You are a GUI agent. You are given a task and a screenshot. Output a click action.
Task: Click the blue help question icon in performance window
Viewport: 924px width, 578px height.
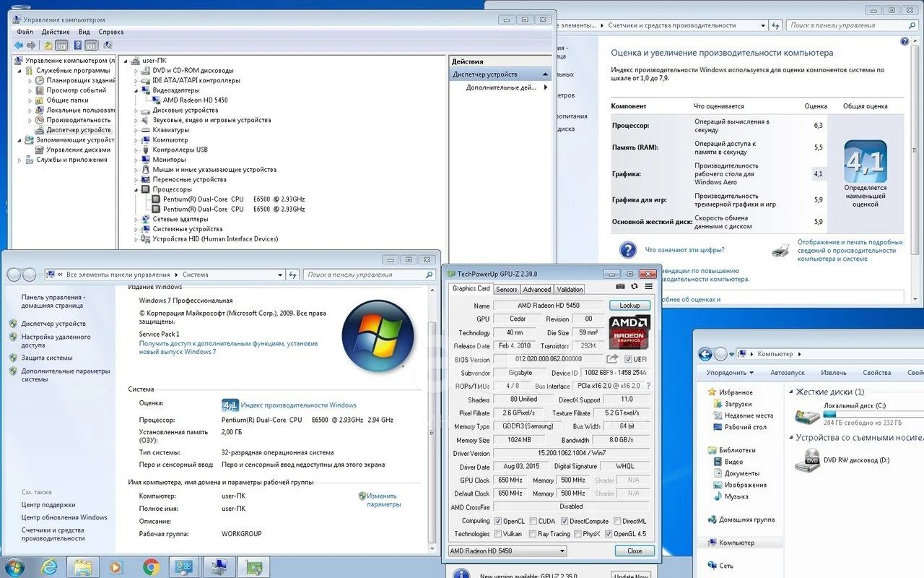click(629, 249)
